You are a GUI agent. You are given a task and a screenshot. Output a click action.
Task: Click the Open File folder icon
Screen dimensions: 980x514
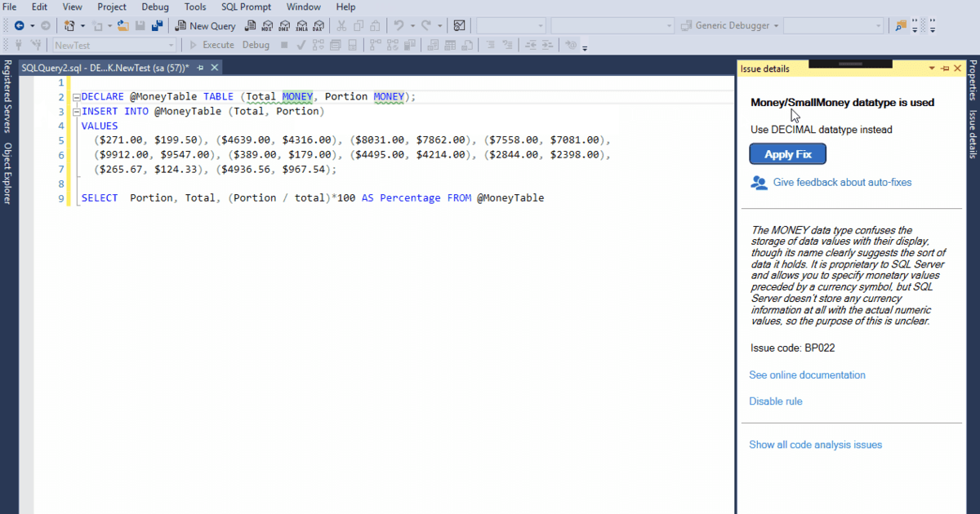122,25
